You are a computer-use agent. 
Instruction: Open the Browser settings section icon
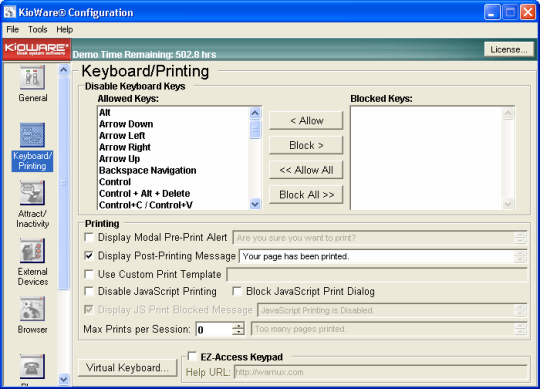[x=32, y=309]
